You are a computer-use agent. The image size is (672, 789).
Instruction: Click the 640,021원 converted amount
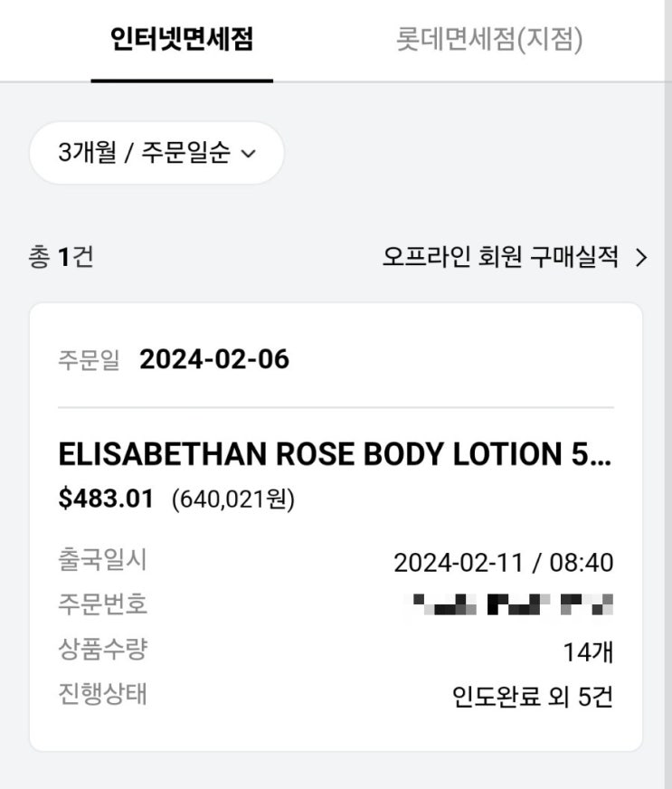point(233,499)
